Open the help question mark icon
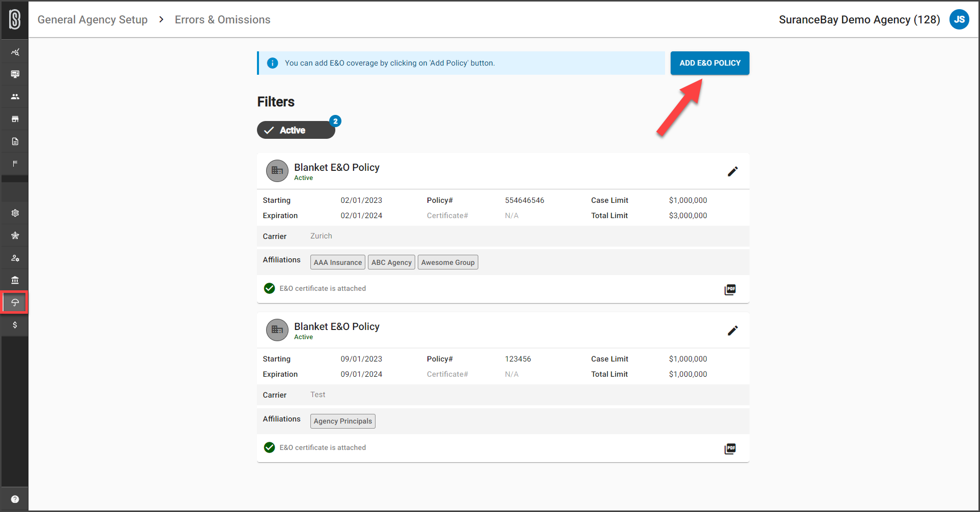This screenshot has height=512, width=980. 15,499
